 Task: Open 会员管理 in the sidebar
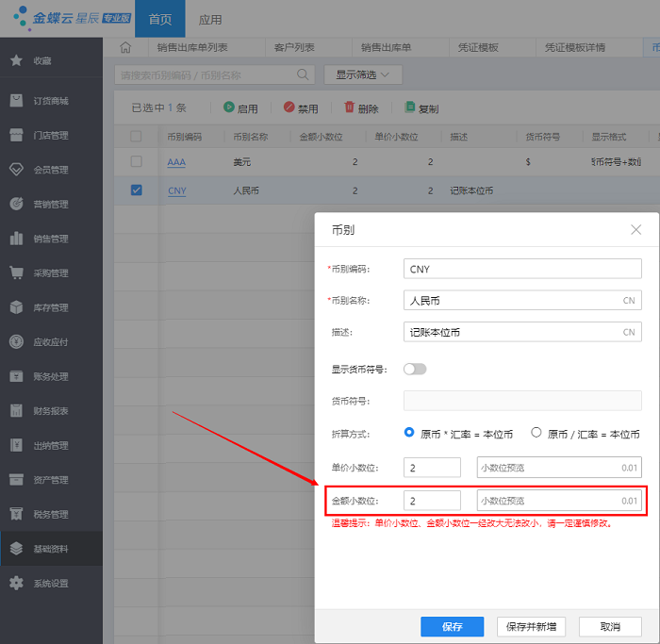(51, 170)
